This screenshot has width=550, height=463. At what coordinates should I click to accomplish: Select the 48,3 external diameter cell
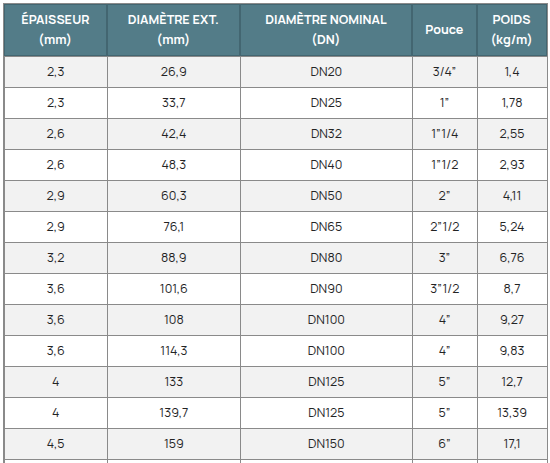(174, 165)
